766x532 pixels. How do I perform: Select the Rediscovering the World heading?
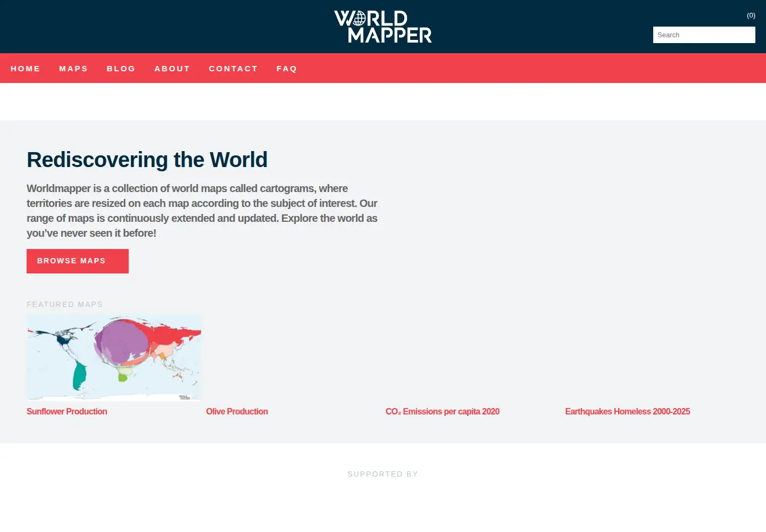(147, 160)
